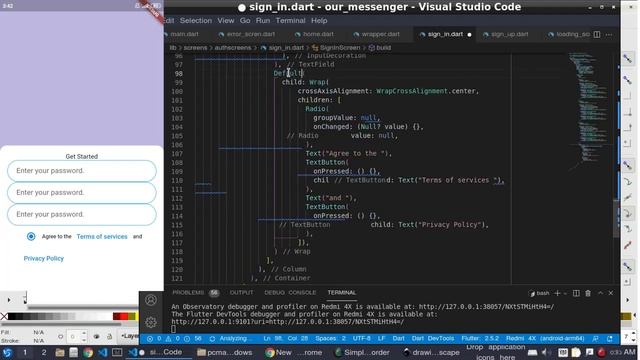Viewport: 640px width, 360px height.
Task: Open the file manager icon in taskbar
Action: tap(60, 352)
